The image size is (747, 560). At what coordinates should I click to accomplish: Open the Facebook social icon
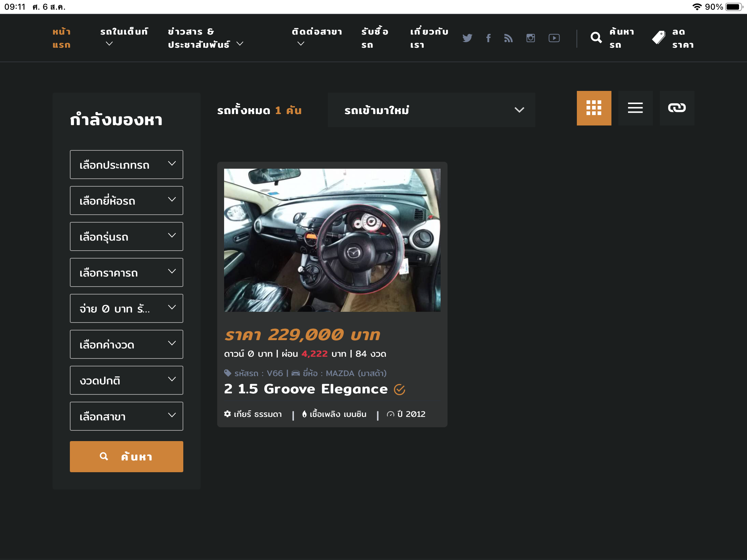pyautogui.click(x=488, y=38)
